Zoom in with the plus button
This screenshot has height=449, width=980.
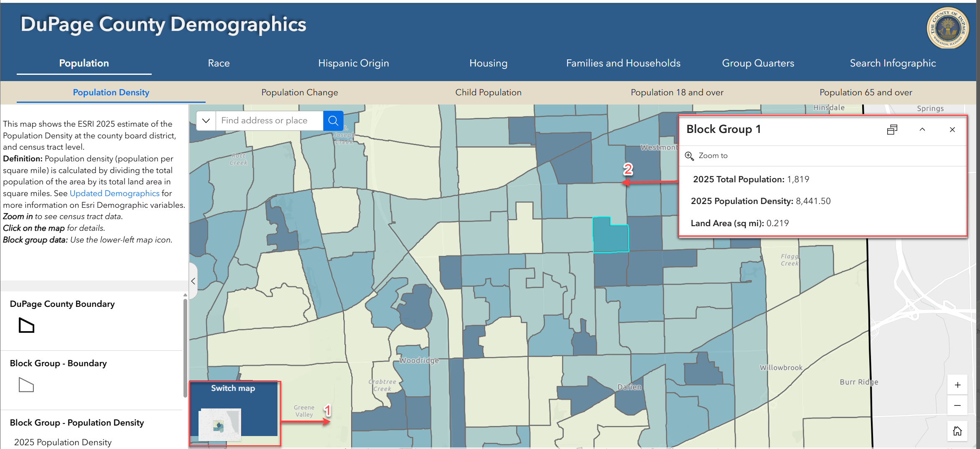(x=957, y=385)
